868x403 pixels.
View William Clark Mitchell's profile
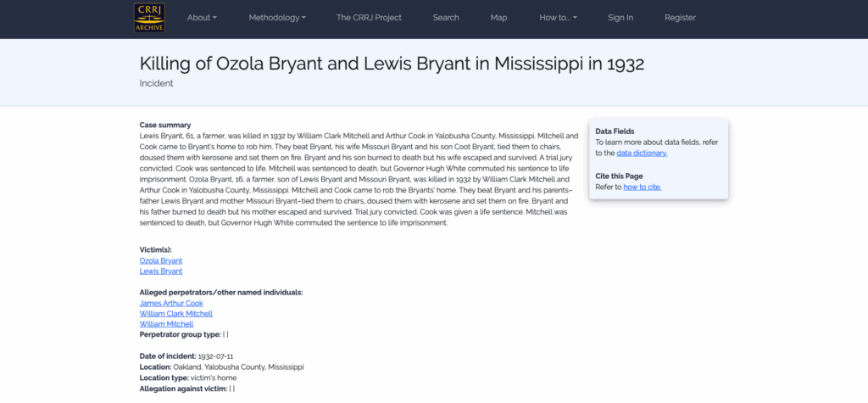(175, 313)
